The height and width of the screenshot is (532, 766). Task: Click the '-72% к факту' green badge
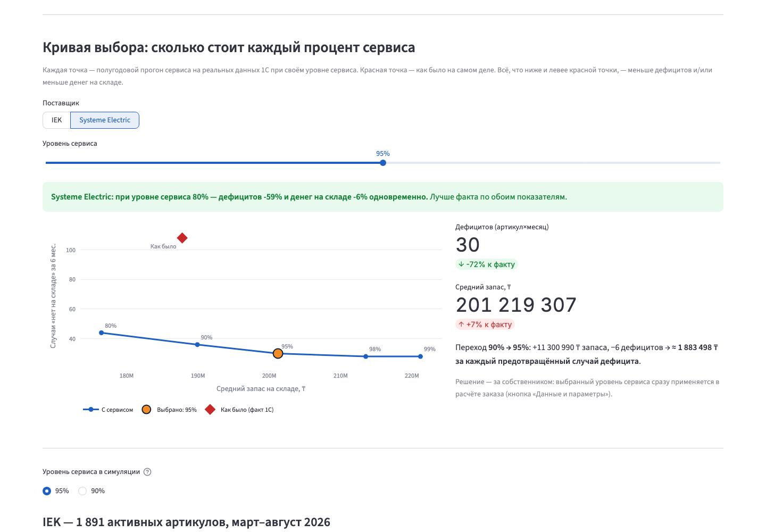tap(486, 264)
